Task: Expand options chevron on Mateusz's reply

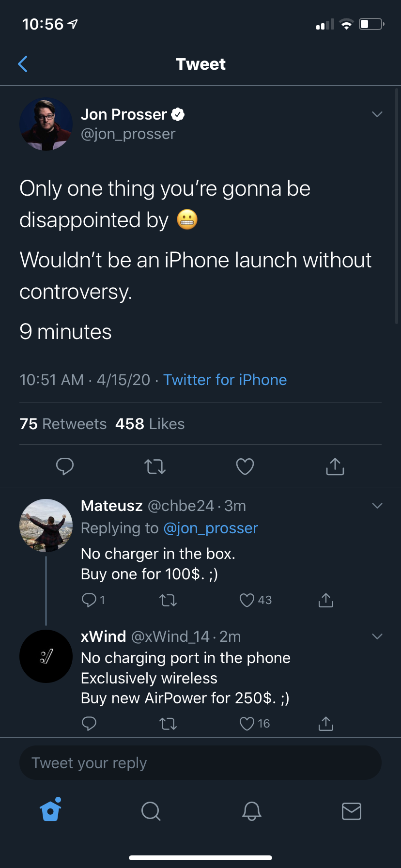Action: pos(377,506)
